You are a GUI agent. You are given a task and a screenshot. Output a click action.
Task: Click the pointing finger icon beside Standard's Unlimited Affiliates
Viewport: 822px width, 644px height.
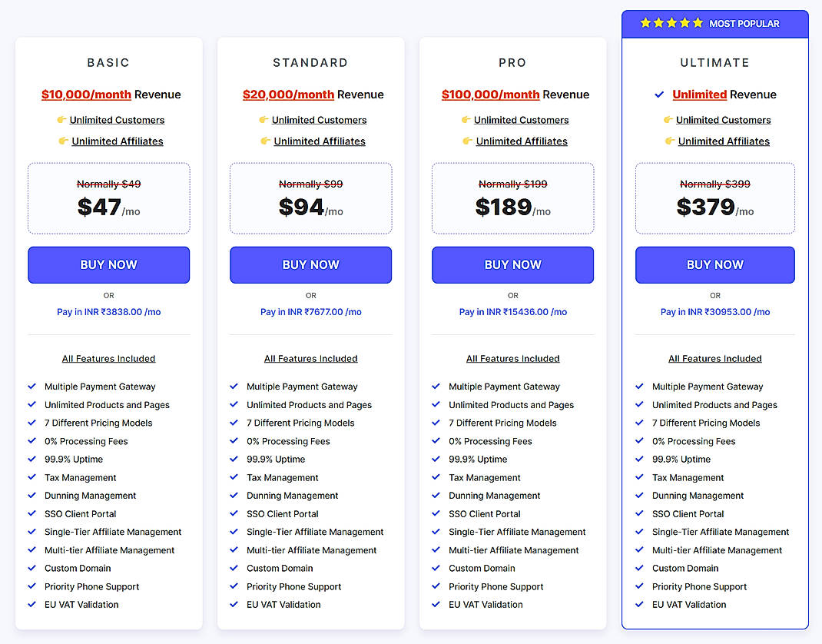(266, 141)
